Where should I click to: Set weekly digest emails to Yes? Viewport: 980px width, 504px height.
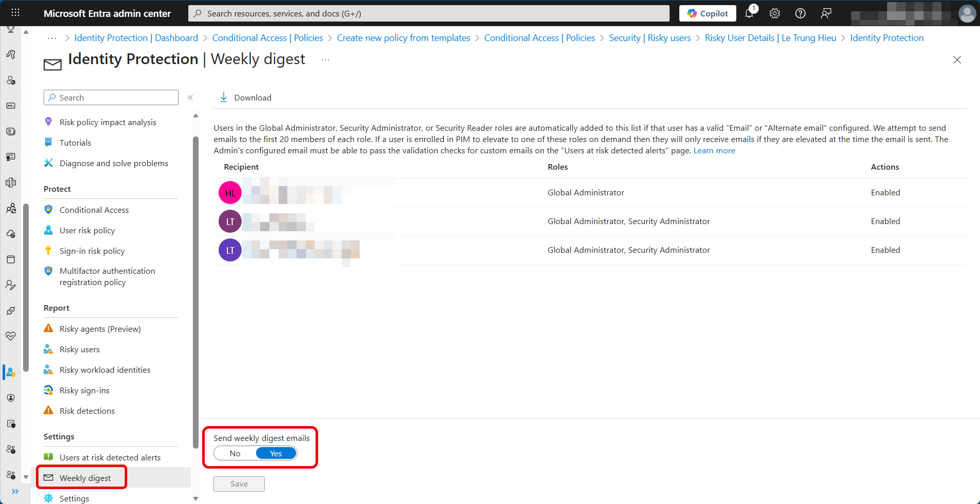pos(276,453)
